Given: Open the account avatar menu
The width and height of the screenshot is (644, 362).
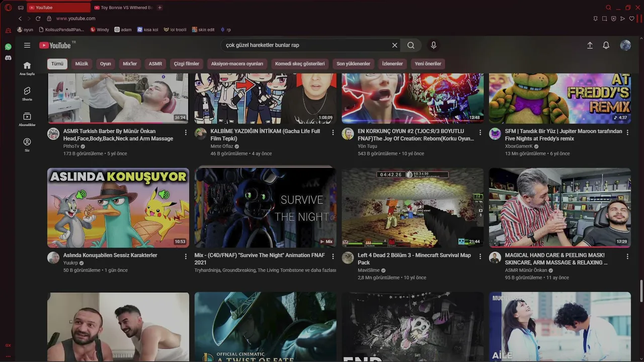Looking at the screenshot, I should click(625, 45).
